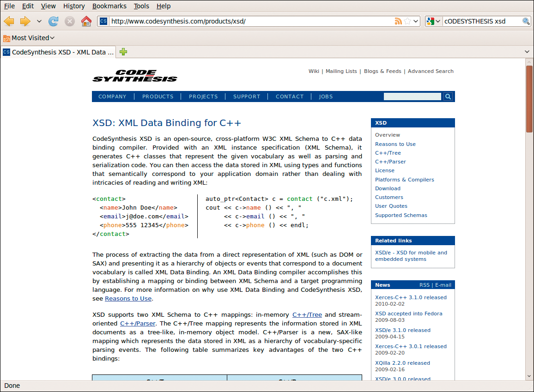Reload the current page
Image resolution: width=534 pixels, height=392 pixels.
[x=54, y=21]
